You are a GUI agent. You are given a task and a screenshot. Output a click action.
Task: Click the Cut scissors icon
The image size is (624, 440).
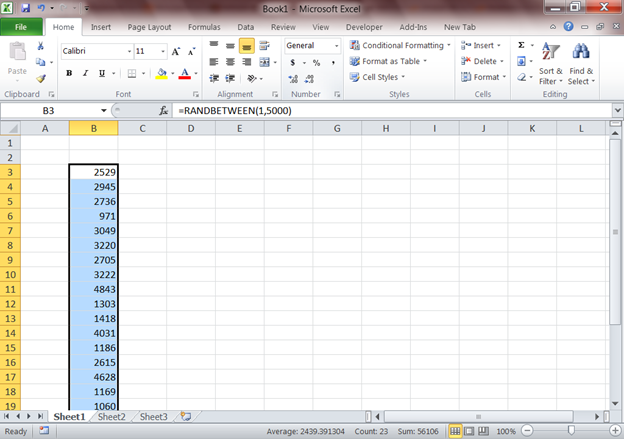40,46
